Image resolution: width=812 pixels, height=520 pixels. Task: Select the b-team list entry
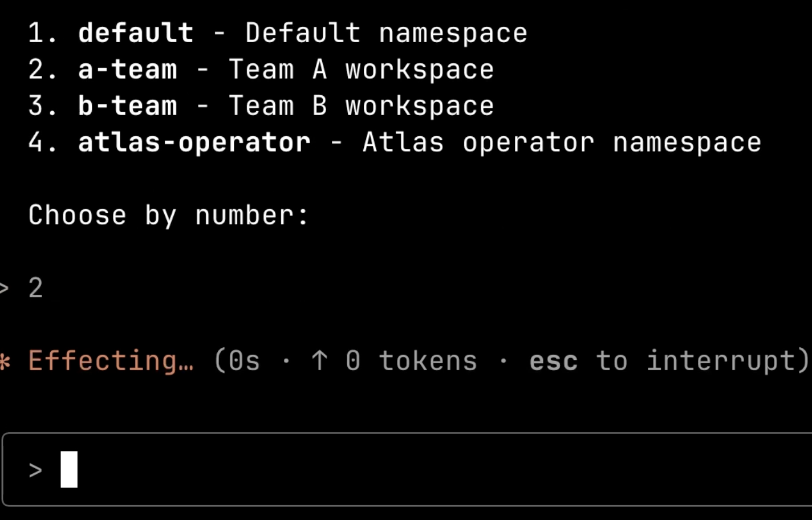click(x=261, y=106)
